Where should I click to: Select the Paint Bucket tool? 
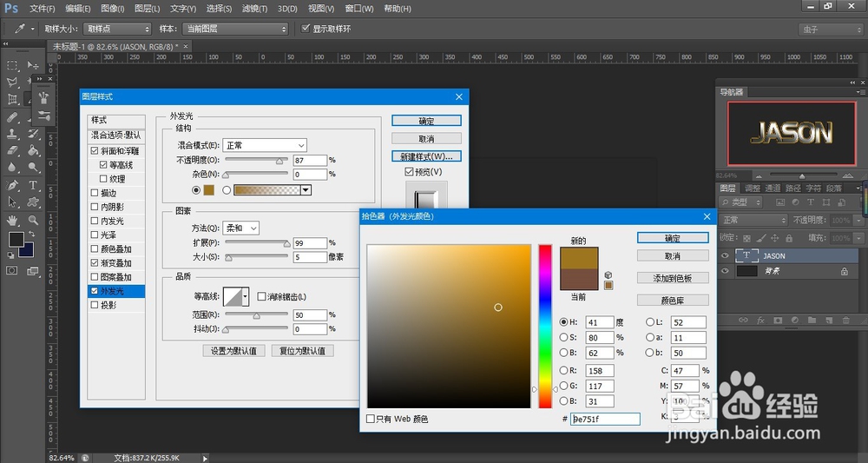[33, 150]
